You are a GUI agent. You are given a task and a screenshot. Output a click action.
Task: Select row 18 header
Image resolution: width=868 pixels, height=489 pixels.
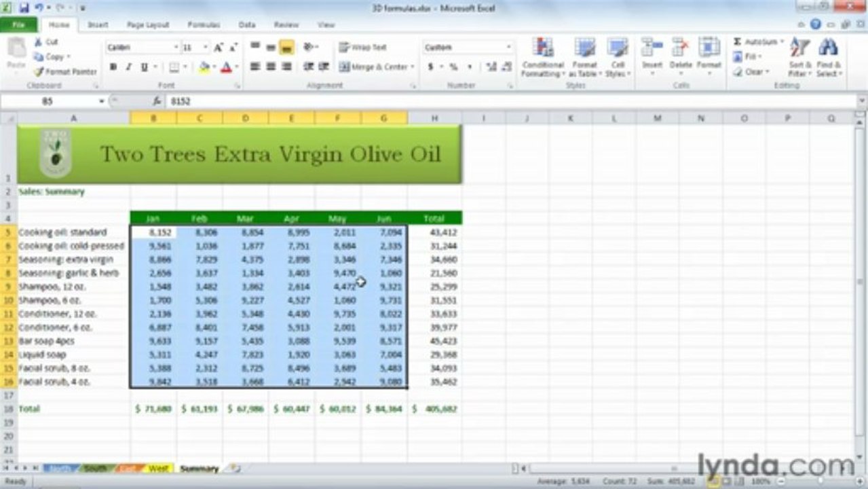pyautogui.click(x=8, y=409)
